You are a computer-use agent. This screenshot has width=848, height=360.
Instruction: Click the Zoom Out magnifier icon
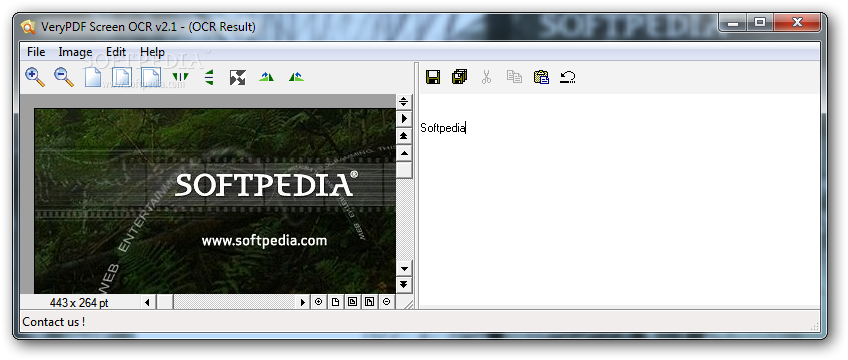pos(64,77)
